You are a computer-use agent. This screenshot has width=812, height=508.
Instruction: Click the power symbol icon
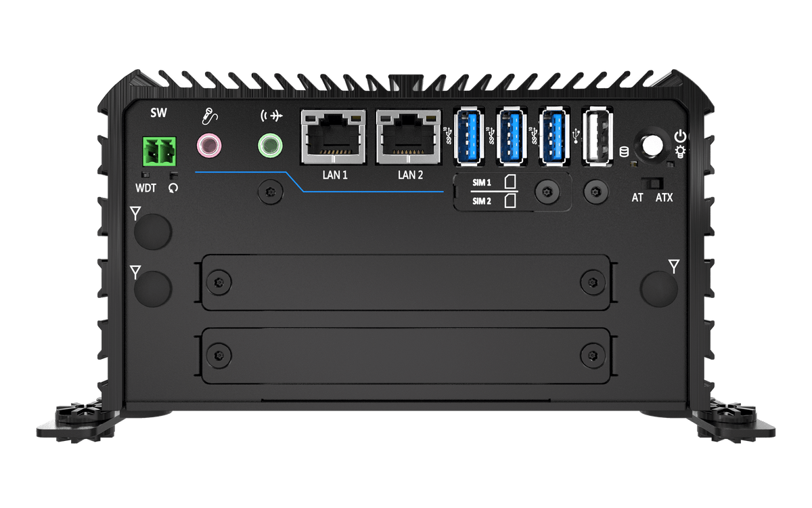point(680,136)
